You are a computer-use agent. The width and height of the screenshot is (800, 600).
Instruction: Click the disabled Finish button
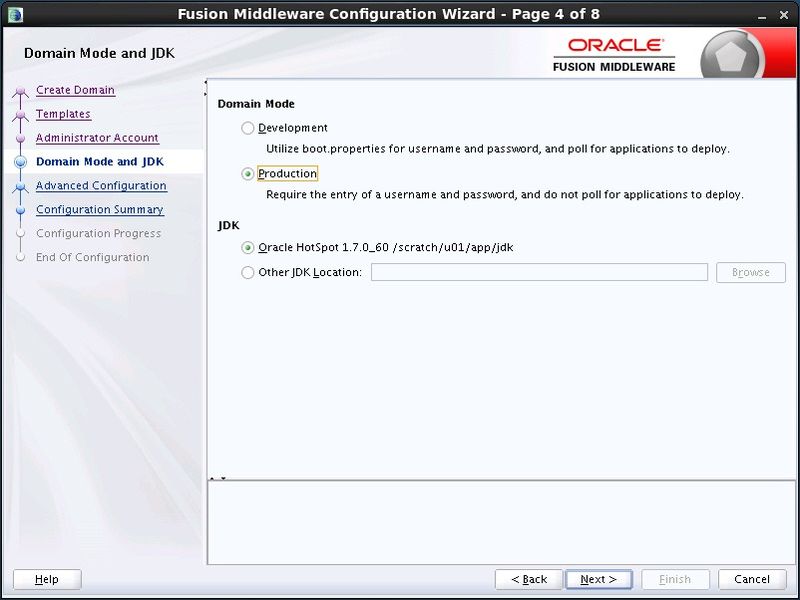click(x=674, y=579)
